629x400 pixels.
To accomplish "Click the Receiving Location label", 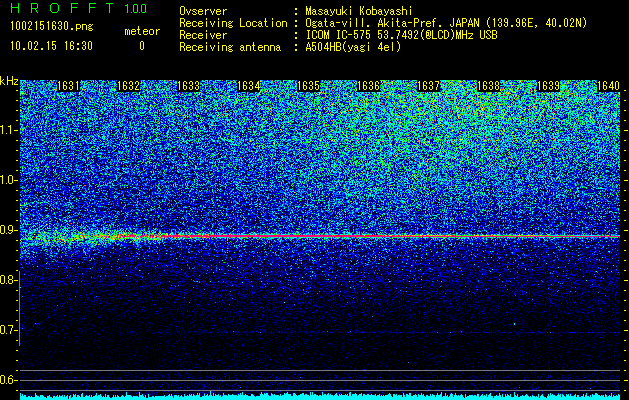I will [233, 23].
